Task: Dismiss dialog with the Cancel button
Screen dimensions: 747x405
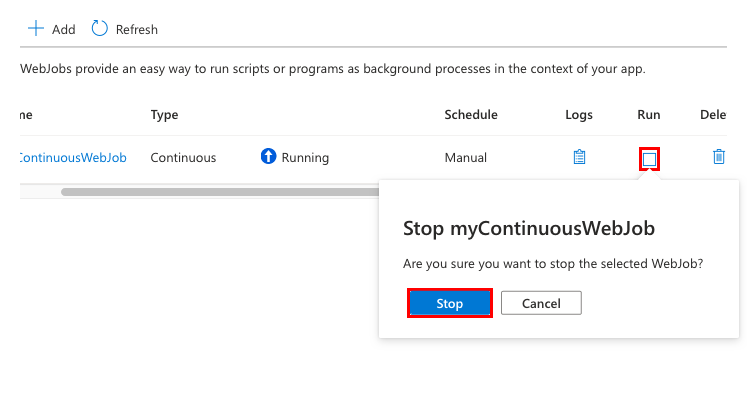Action: tap(541, 303)
